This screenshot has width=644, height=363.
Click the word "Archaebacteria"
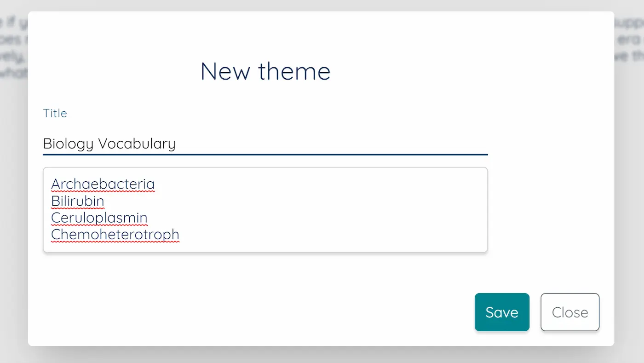102,184
